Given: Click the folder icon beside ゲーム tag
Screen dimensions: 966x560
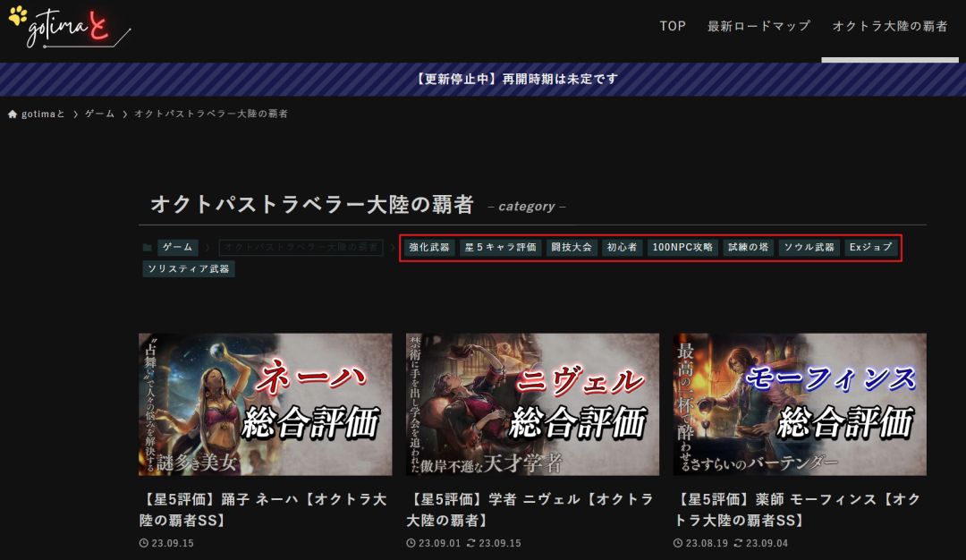Looking at the screenshot, I should (148, 248).
